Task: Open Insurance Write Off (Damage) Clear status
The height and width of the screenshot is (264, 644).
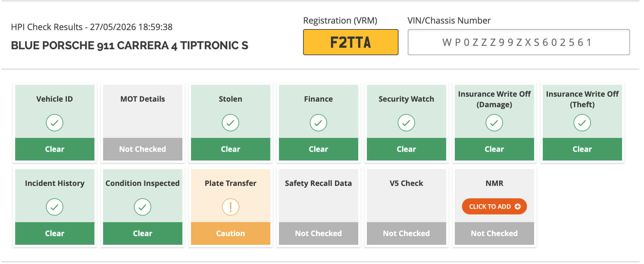Action: 494,149
